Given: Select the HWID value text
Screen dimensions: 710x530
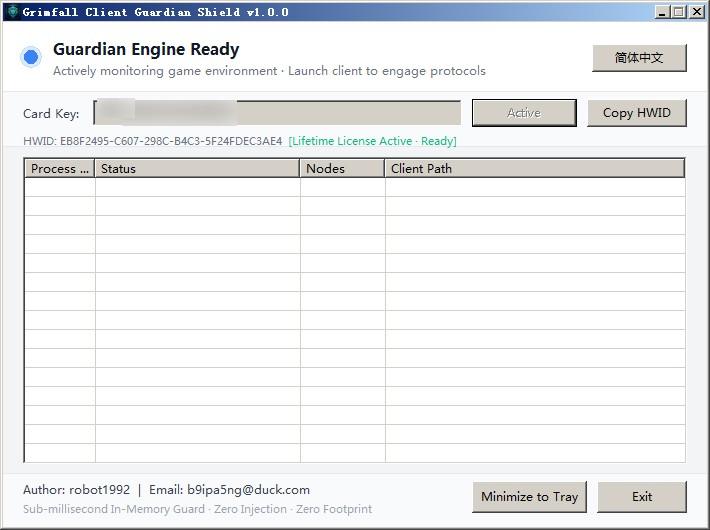Looking at the screenshot, I should [171, 141].
